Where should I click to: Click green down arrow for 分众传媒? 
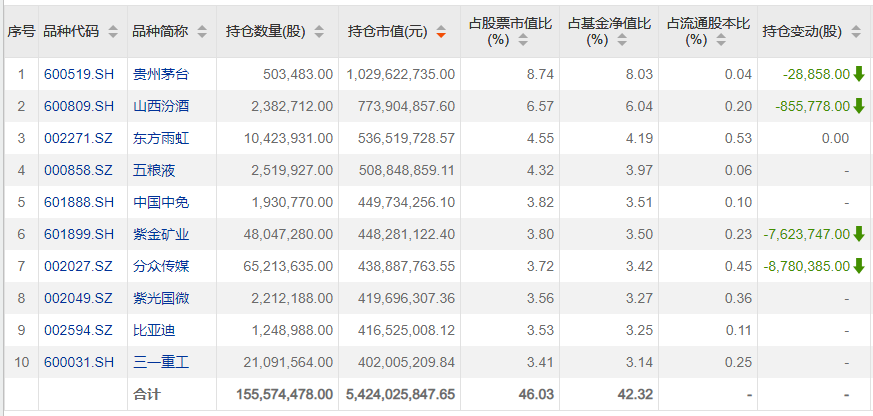[859, 266]
